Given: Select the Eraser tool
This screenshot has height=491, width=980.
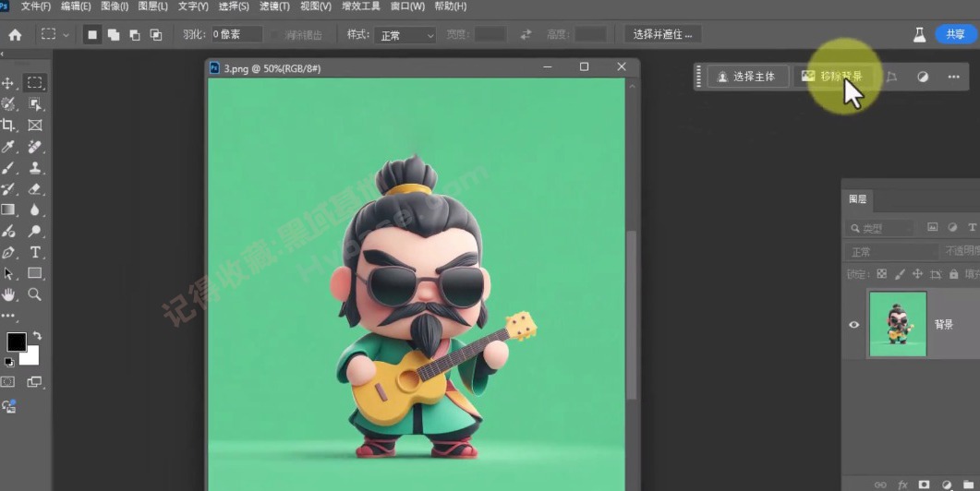Looking at the screenshot, I should coord(35,188).
